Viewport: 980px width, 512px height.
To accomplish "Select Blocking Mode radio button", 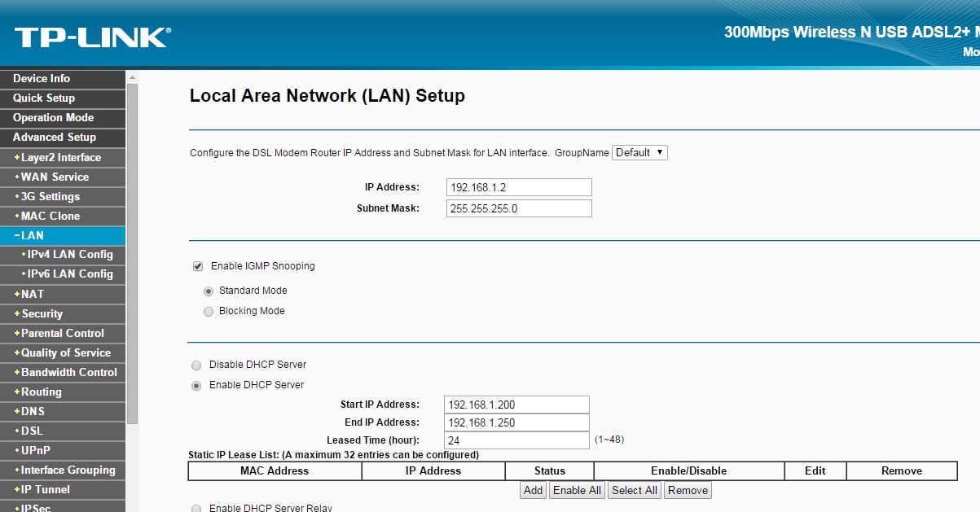I will pyautogui.click(x=209, y=311).
